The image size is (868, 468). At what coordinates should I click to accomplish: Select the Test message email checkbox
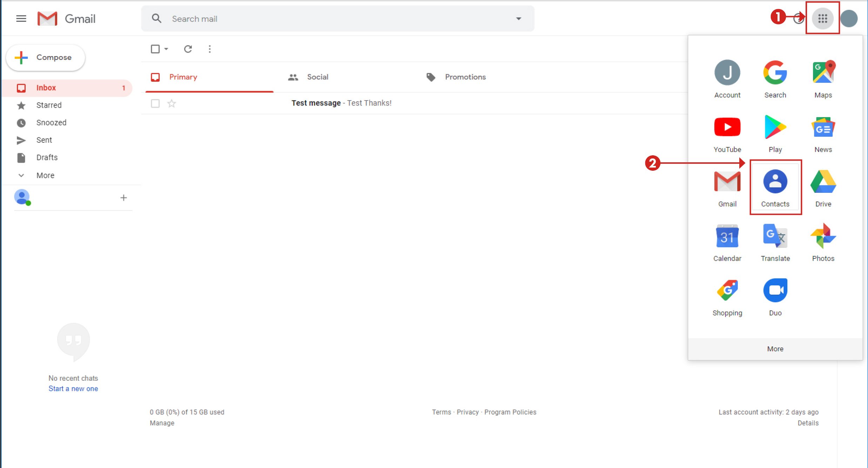point(155,103)
